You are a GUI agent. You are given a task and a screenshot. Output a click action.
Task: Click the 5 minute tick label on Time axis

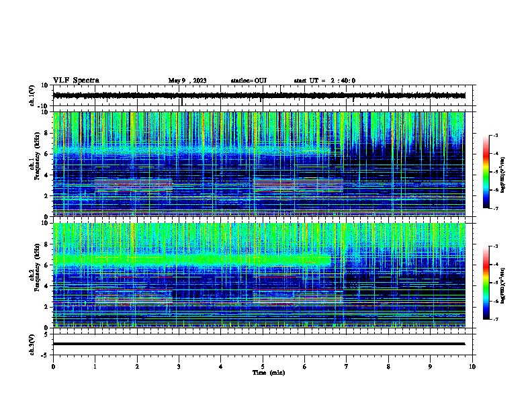[x=263, y=367]
